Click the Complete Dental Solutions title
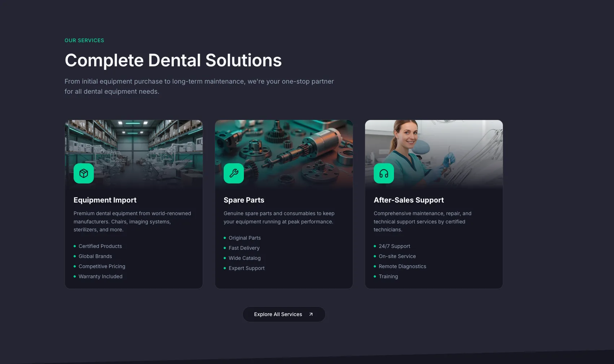Viewport: 614px width, 364px height. [x=173, y=60]
